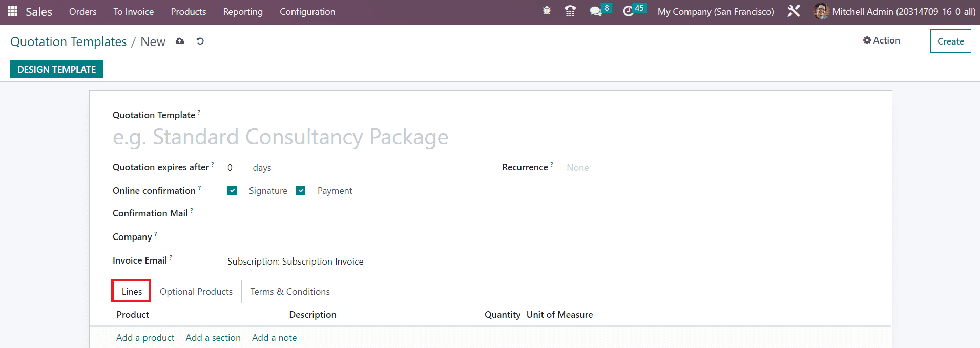Click the Design Template button
This screenshot has height=348, width=980.
click(x=56, y=70)
